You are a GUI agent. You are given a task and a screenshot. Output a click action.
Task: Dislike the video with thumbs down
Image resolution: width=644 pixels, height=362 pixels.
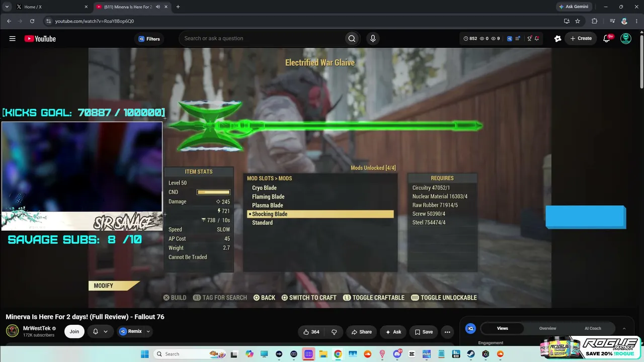[x=334, y=332]
